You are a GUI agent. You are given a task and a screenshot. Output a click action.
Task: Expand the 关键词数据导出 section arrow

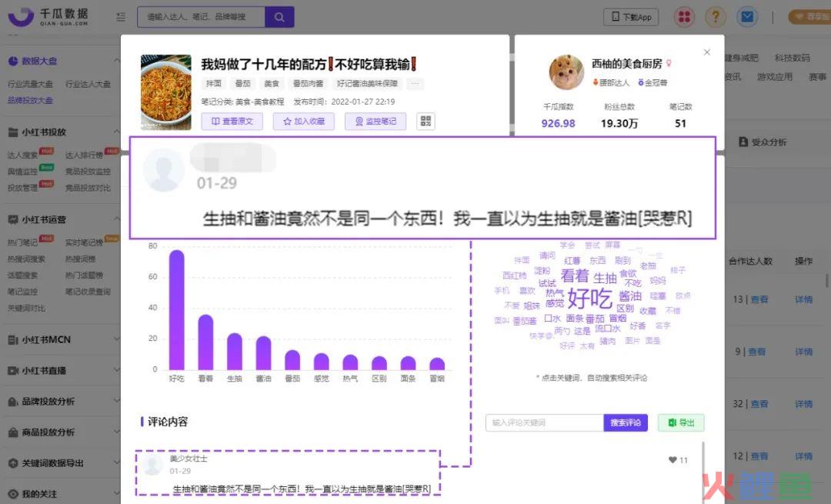tap(117, 462)
